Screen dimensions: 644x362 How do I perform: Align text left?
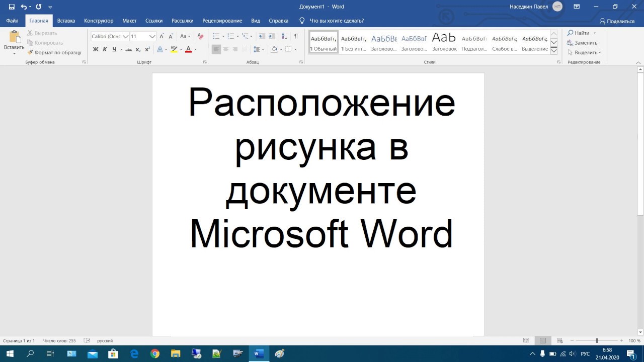click(216, 49)
